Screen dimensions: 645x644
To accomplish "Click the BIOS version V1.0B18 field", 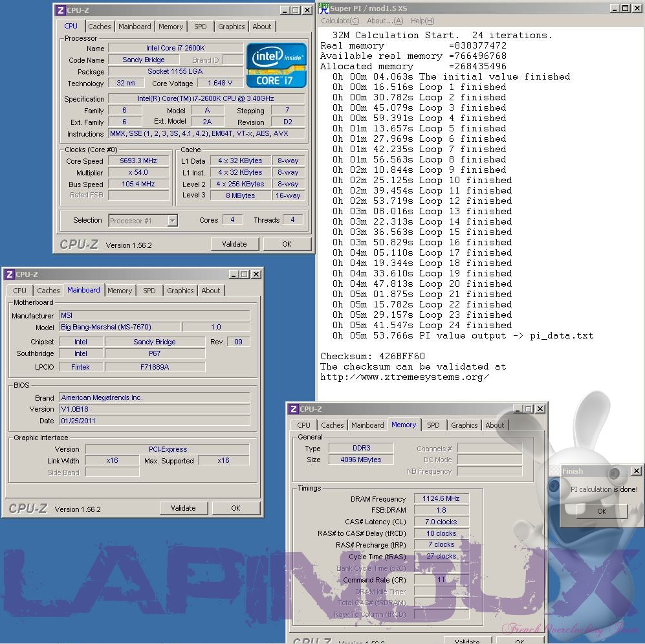I will tap(154, 409).
